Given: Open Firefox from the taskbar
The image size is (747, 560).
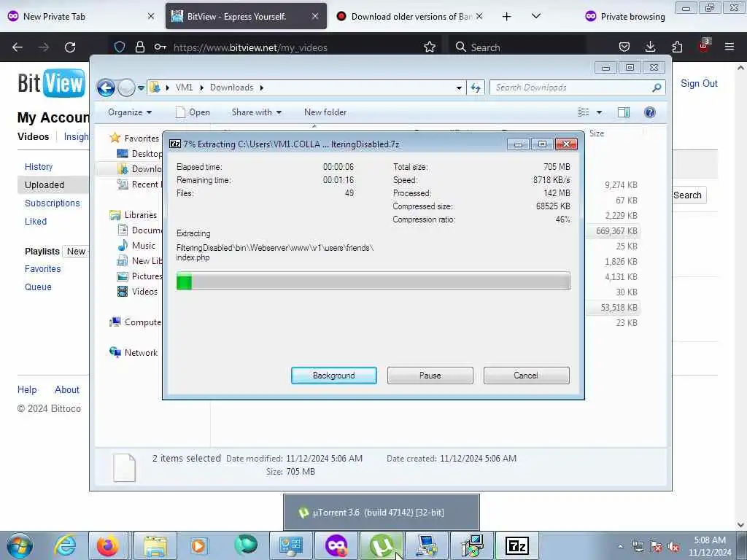Looking at the screenshot, I should point(108,545).
